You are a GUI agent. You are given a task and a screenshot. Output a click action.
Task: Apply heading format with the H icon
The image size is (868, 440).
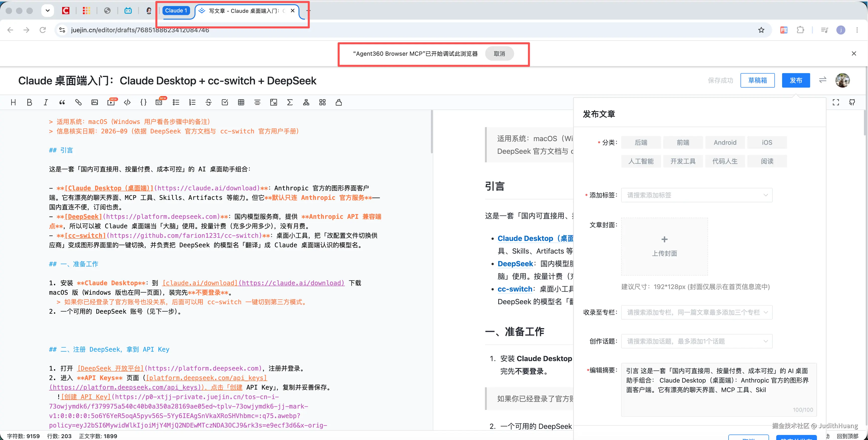point(13,103)
